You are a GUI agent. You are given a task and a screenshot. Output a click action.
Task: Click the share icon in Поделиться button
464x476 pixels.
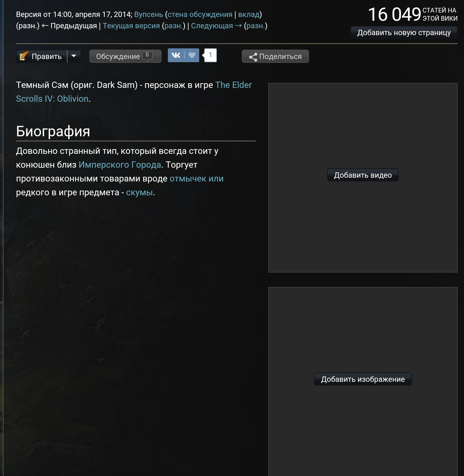(253, 57)
